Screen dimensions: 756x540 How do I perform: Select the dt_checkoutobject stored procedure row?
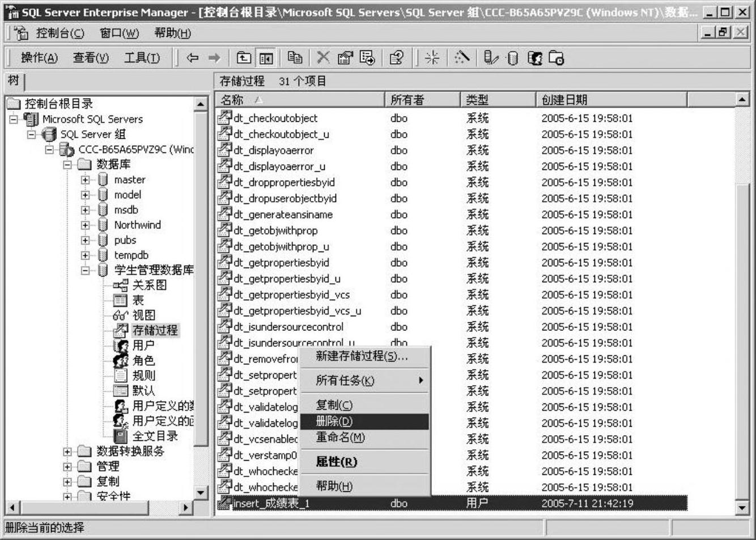pos(452,118)
